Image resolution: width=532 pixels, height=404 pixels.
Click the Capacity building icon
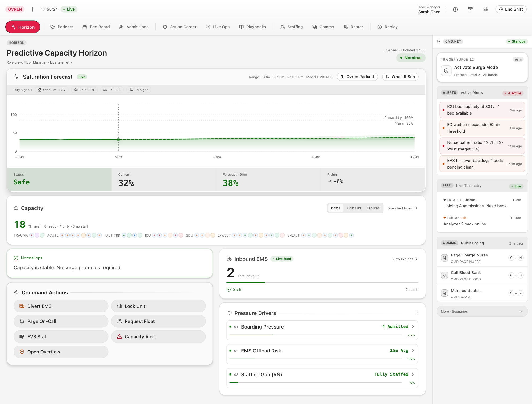coord(16,208)
